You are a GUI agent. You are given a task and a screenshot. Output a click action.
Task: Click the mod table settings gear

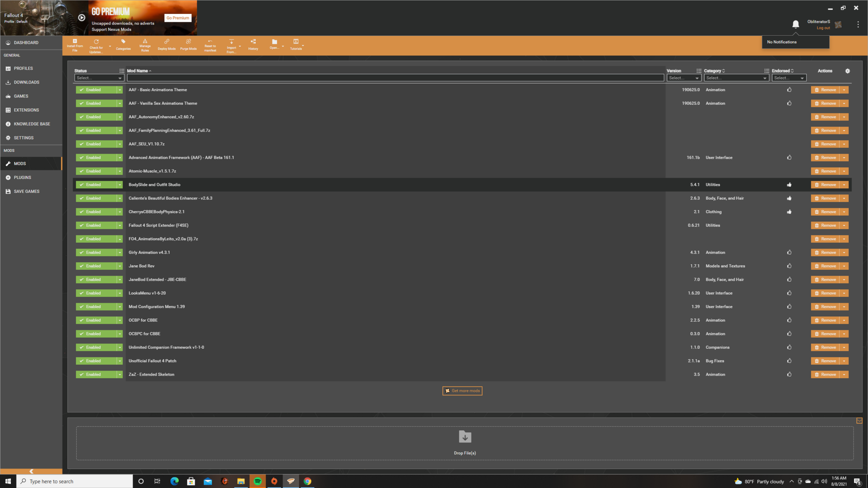848,71
